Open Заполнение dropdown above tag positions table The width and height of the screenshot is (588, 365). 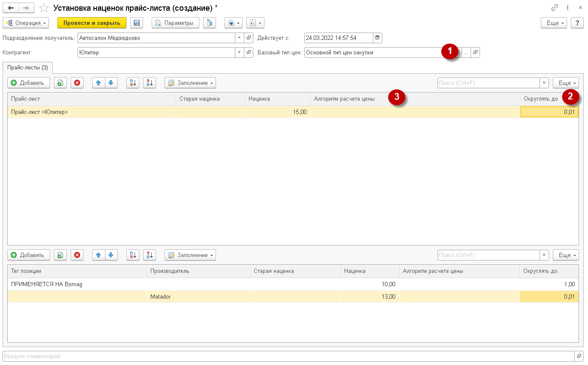pyautogui.click(x=190, y=255)
